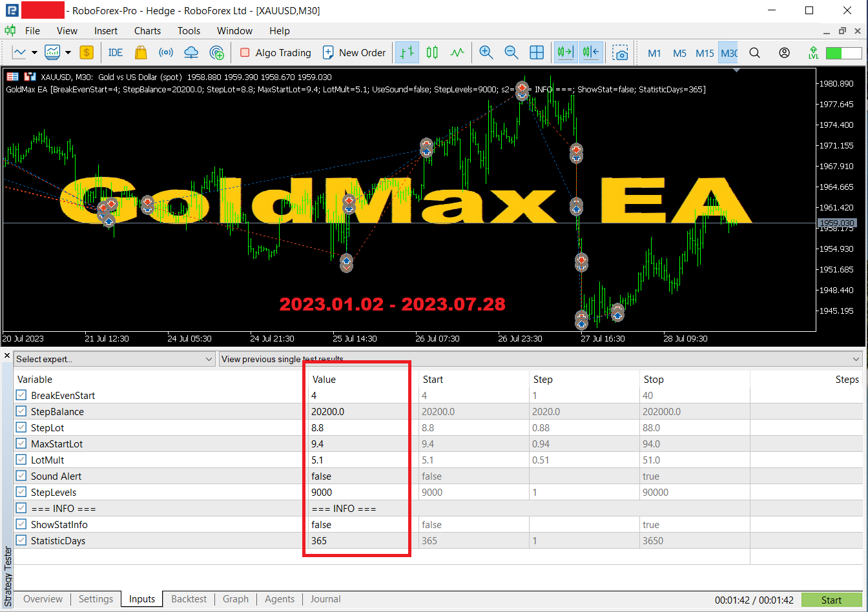Image resolution: width=868 pixels, height=612 pixels.
Task: Click the green LVL icon
Action: pos(813,53)
